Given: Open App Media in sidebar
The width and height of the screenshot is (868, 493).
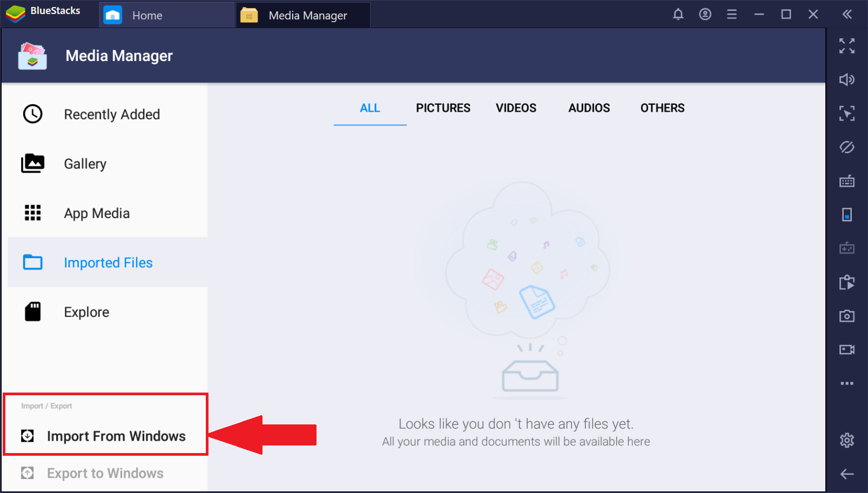Looking at the screenshot, I should (x=107, y=213).
